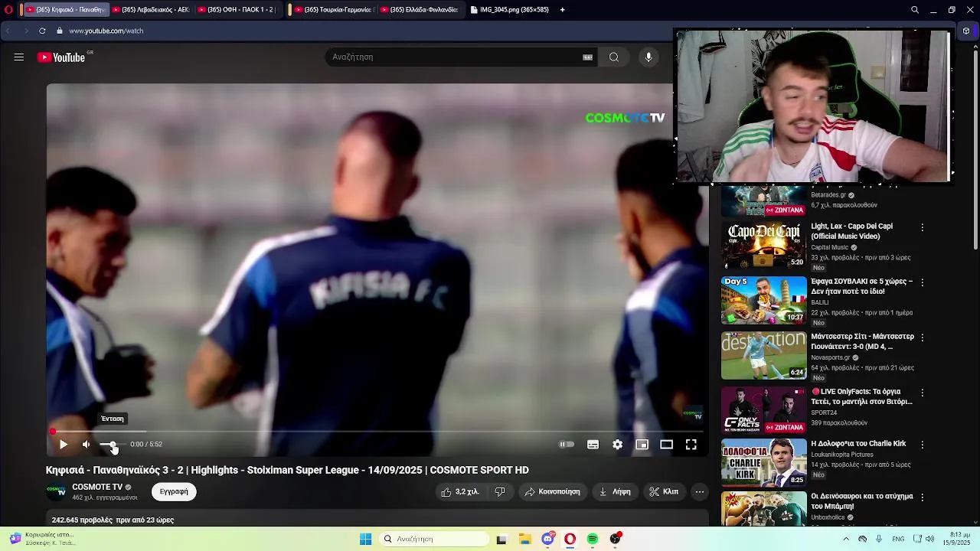980x551 pixels.
Task: Show hidden system tray icons chevron
Action: pos(846,539)
